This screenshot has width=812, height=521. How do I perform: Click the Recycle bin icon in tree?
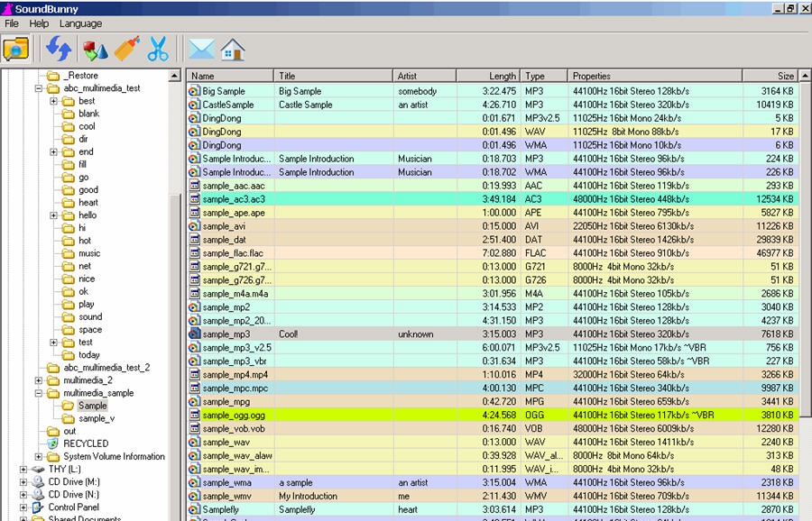pyautogui.click(x=52, y=443)
